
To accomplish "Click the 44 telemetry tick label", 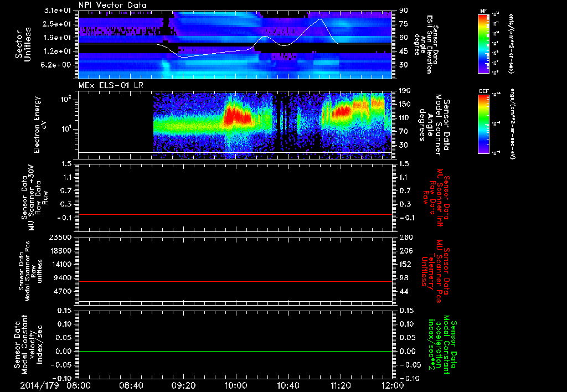I will (x=404, y=291).
